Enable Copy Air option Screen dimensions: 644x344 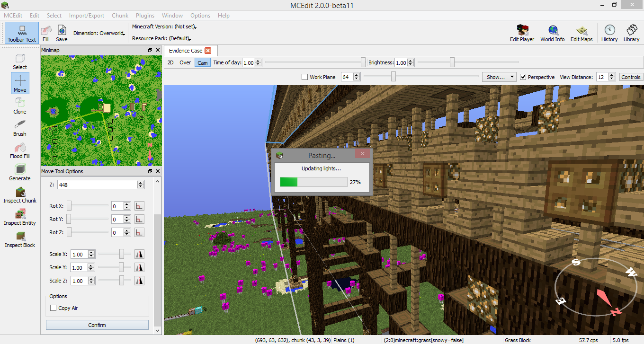(x=53, y=308)
